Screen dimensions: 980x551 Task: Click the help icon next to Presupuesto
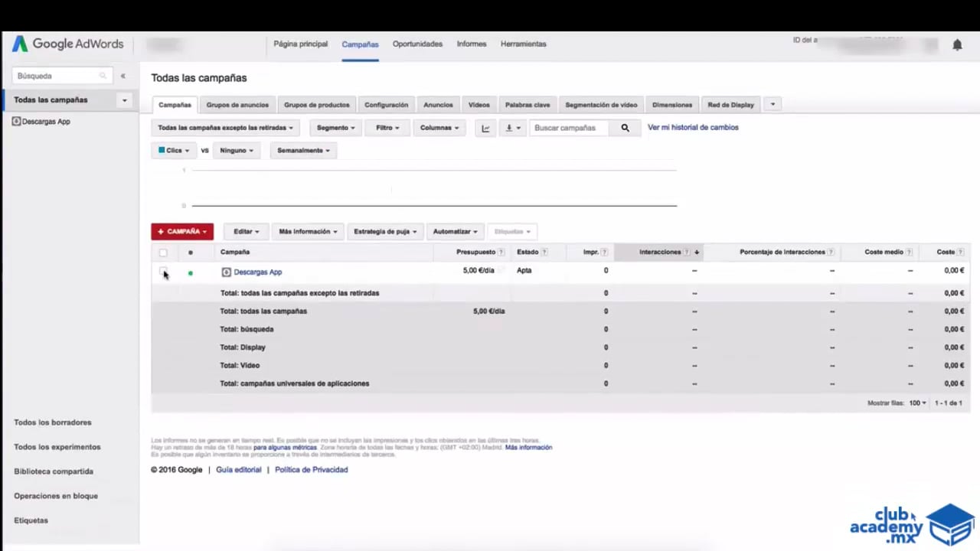pos(501,253)
